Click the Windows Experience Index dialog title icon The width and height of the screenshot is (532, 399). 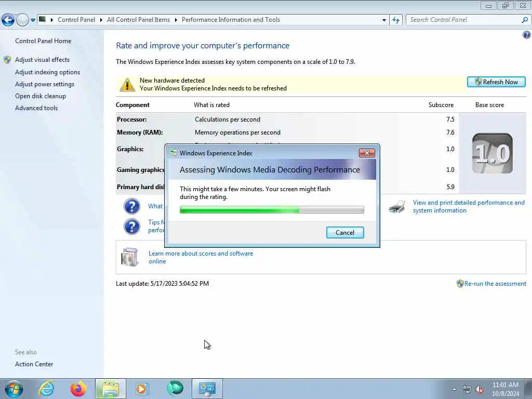173,153
